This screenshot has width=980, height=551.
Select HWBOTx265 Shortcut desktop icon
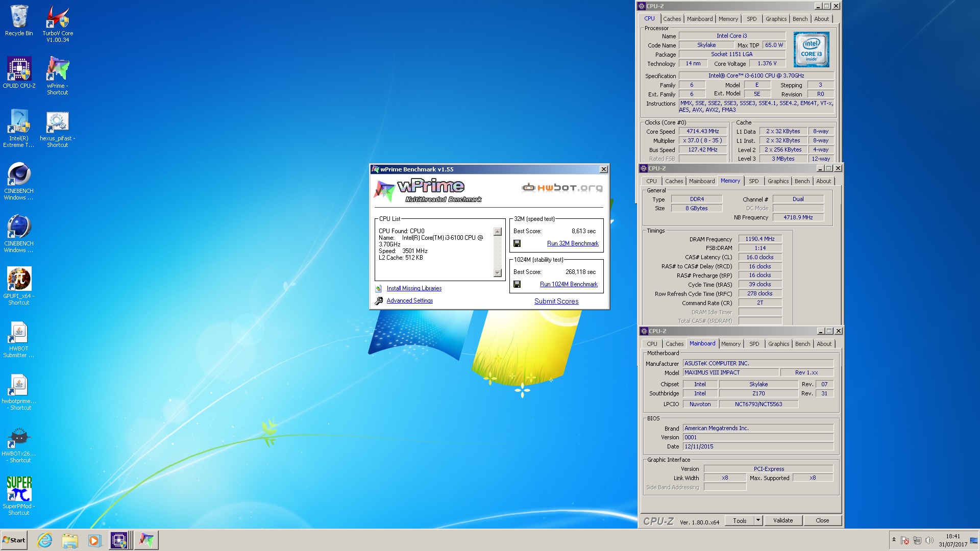pos(19,444)
